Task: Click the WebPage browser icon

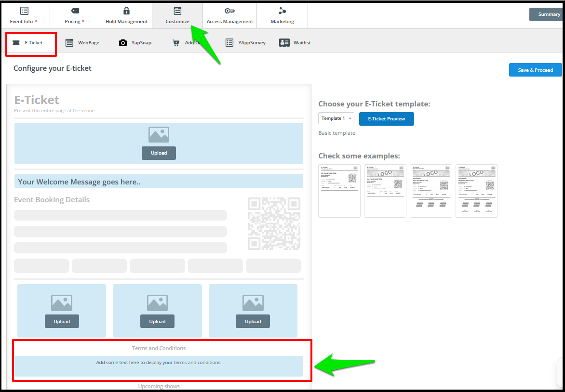Action: tap(69, 43)
